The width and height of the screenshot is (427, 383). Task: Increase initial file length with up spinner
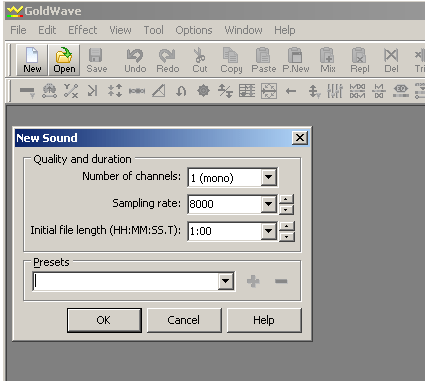286,227
